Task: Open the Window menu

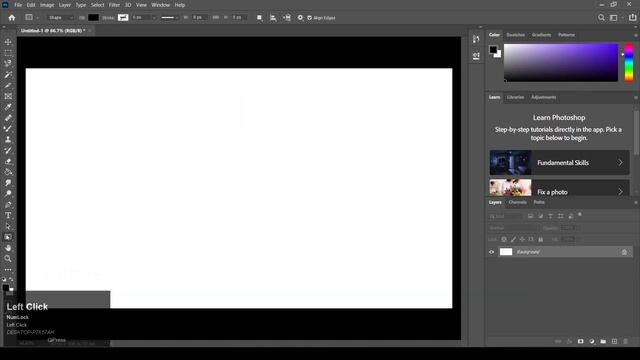Action: pos(160,5)
